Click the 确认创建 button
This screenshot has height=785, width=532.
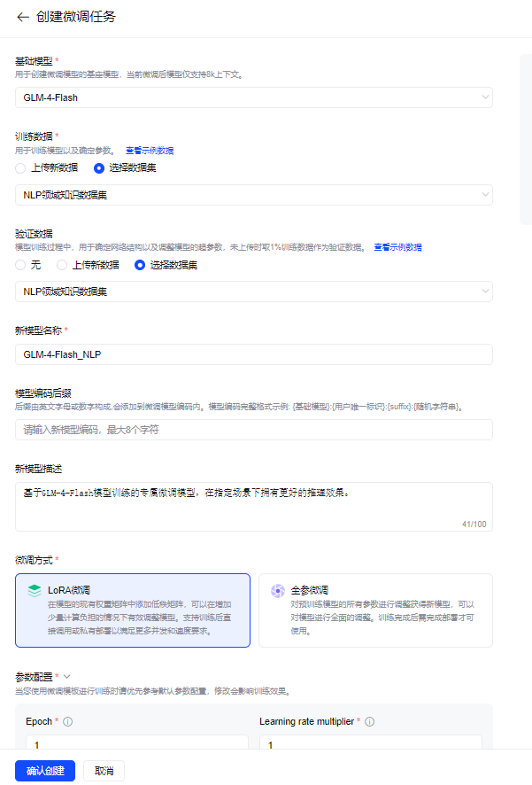tap(45, 771)
